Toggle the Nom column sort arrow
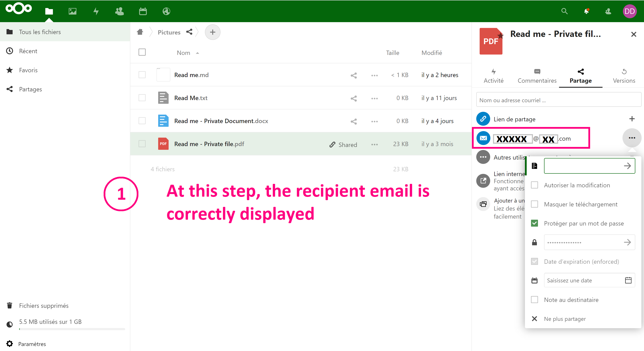 pyautogui.click(x=197, y=53)
